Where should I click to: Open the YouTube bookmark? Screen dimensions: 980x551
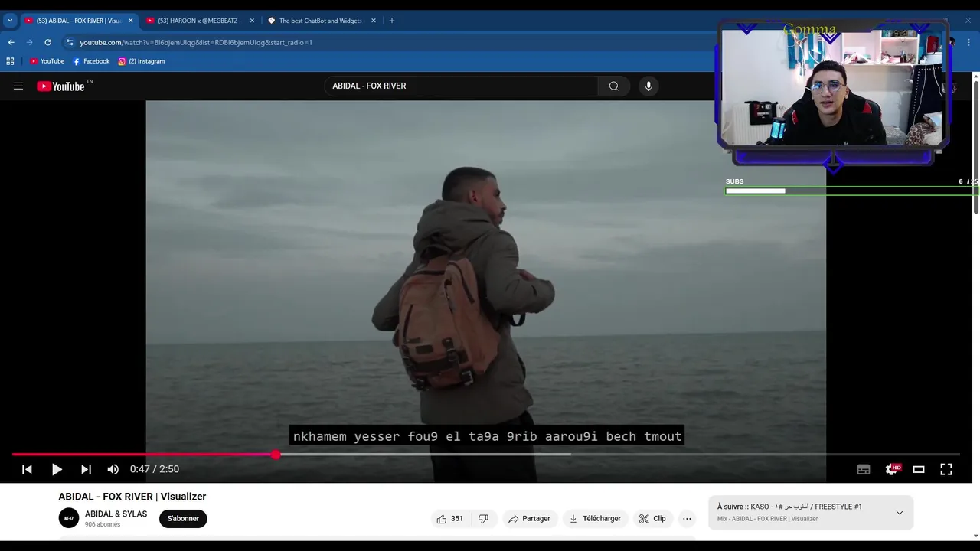tap(47, 61)
